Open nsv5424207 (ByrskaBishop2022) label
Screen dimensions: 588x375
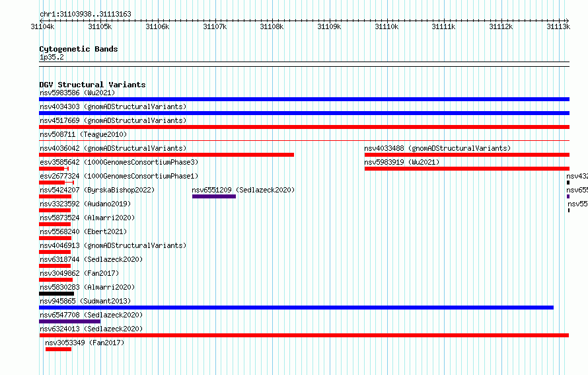point(97,190)
